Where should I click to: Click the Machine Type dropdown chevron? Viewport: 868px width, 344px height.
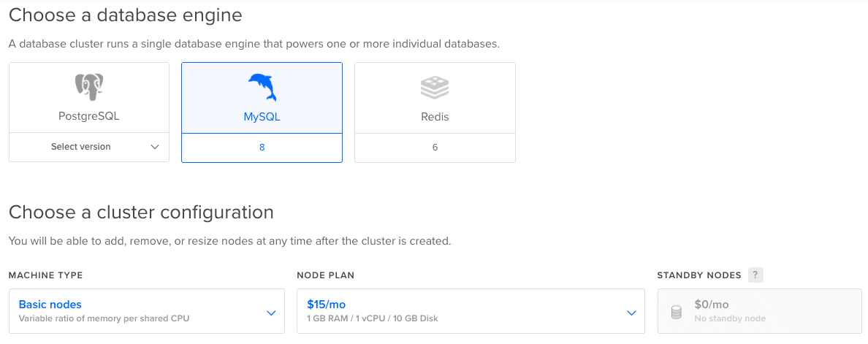270,313
